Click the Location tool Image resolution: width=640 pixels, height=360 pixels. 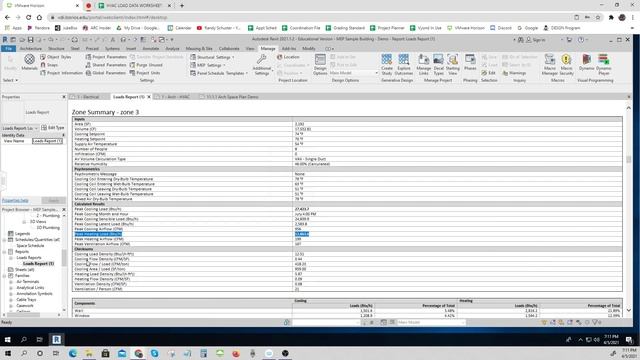coord(288,57)
